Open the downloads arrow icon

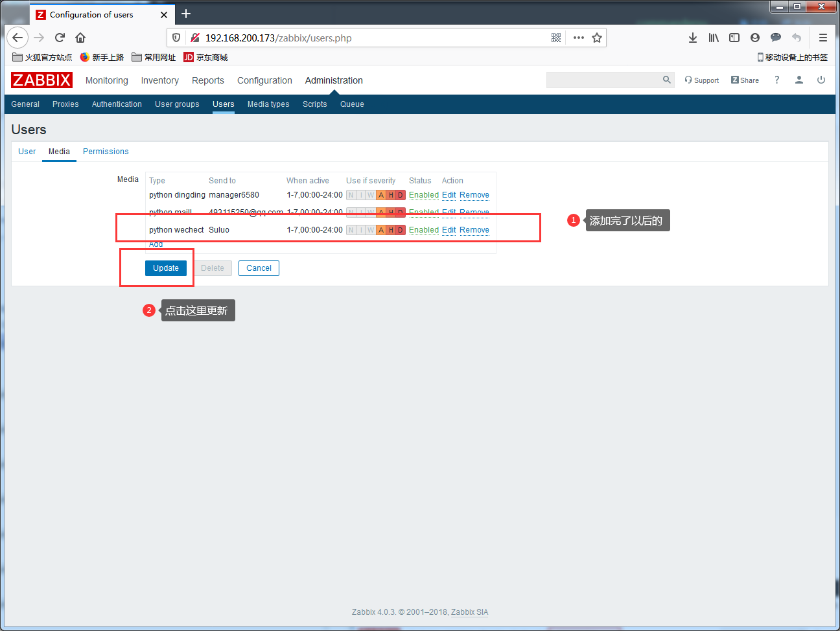tap(693, 38)
